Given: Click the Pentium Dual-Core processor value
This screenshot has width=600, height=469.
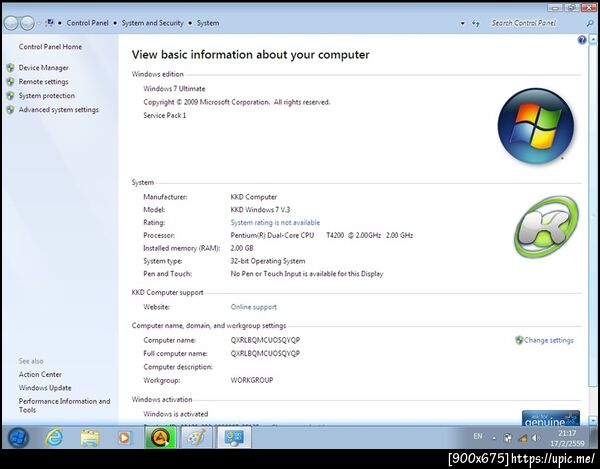Looking at the screenshot, I should [321, 235].
